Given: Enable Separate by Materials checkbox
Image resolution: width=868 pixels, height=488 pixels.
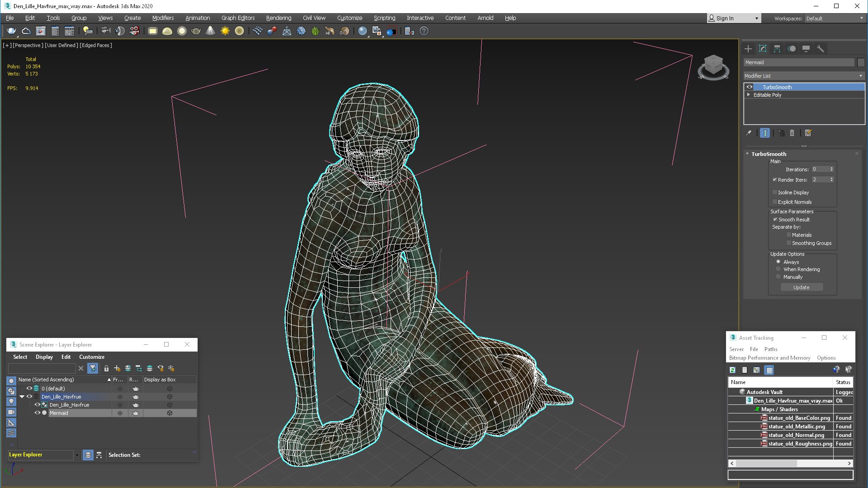Looking at the screenshot, I should point(789,235).
